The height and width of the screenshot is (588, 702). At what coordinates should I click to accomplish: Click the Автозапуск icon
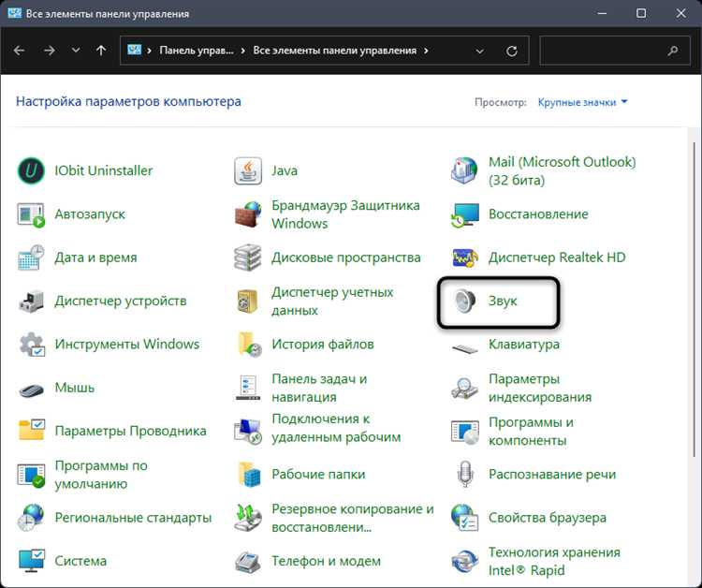tap(31, 214)
